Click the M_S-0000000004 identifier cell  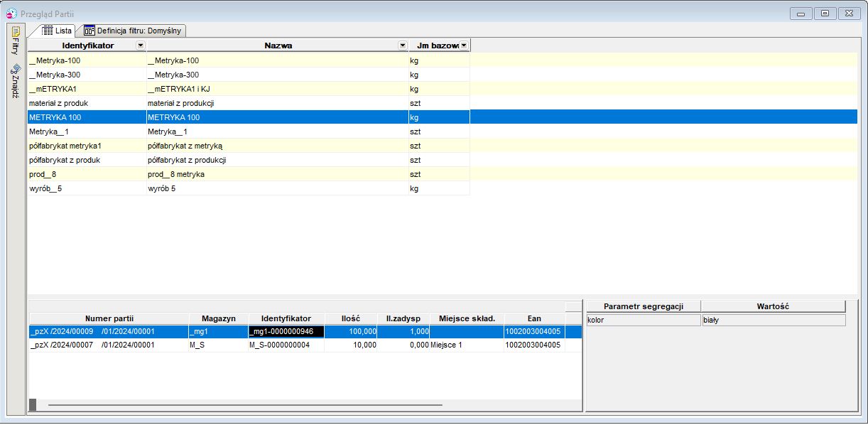286,345
